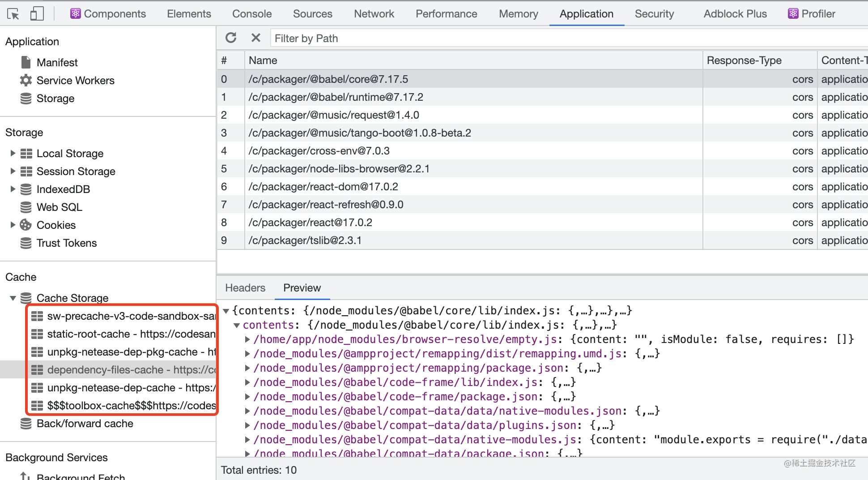Switch to the Sources tab
The height and width of the screenshot is (480, 868).
click(313, 14)
